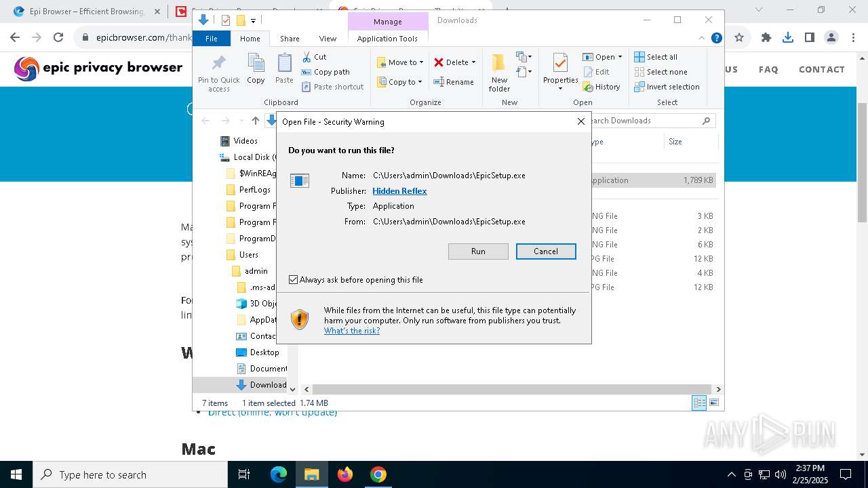This screenshot has height=488, width=868.
Task: Click the Task View taskbar icon
Action: pos(244,474)
